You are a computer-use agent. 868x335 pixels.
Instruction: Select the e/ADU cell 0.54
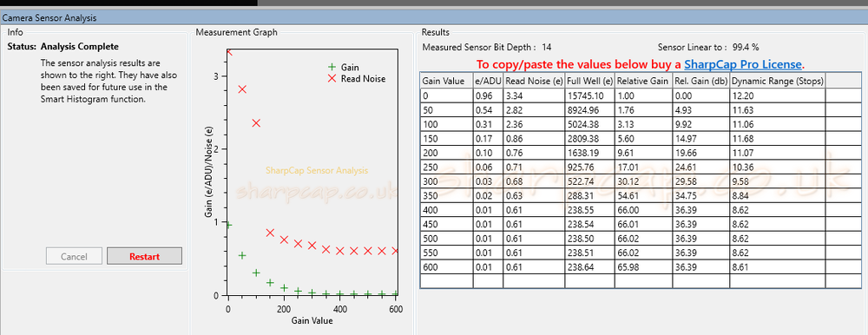tap(488, 110)
